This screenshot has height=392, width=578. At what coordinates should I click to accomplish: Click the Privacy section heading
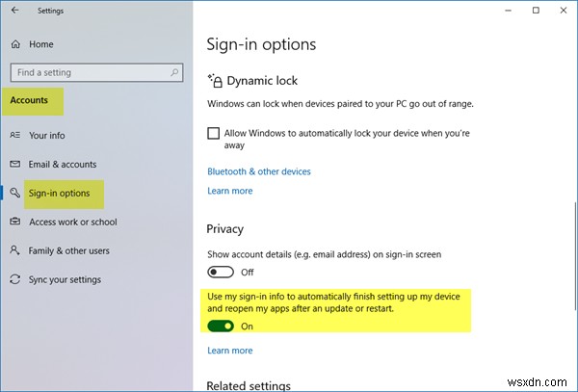[224, 229]
